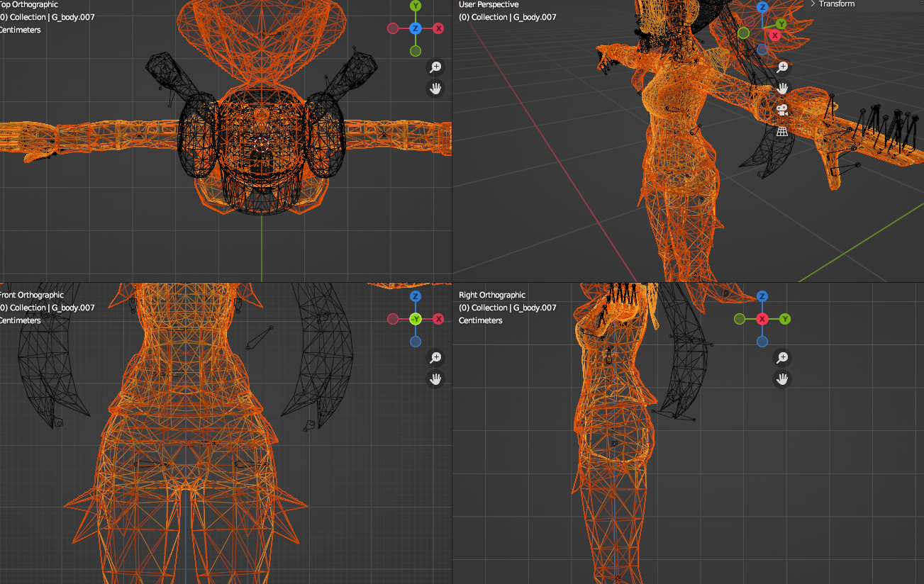Click green Y axis on User Perspective gizmo
Image resolution: width=924 pixels, height=584 pixels.
point(780,24)
